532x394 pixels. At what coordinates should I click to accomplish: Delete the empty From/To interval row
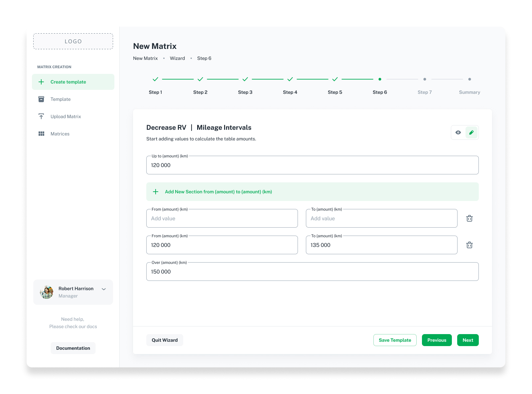469,218
